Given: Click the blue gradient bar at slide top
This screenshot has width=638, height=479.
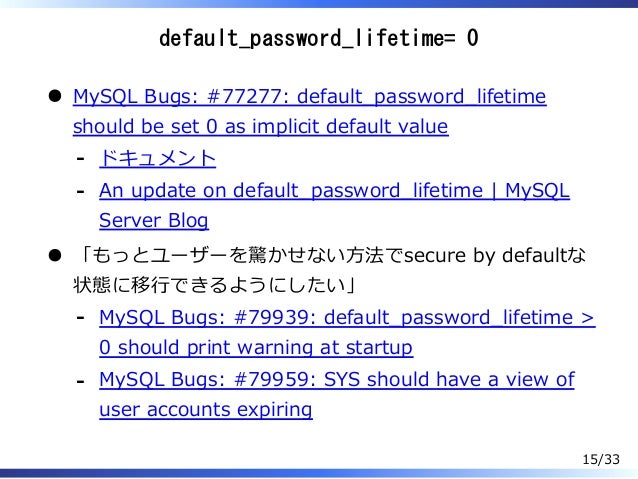Looking at the screenshot, I should tap(319, 4).
